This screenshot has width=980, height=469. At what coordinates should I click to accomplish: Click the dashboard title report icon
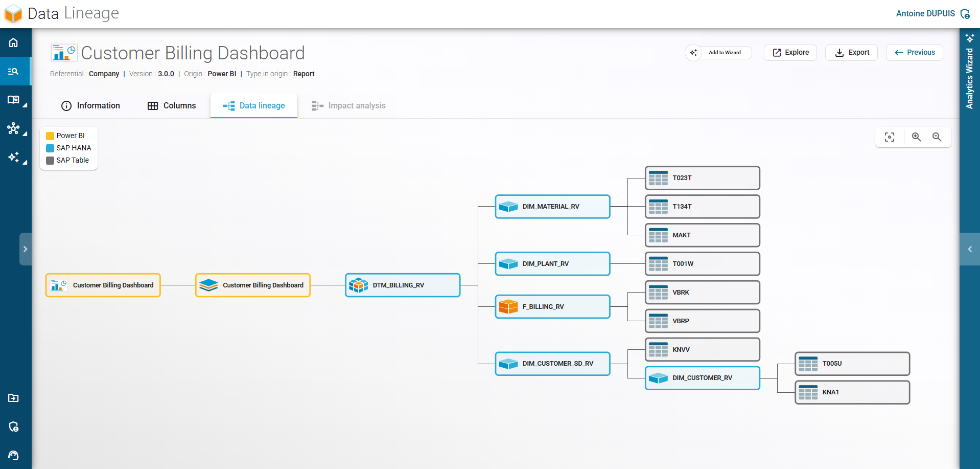[64, 53]
